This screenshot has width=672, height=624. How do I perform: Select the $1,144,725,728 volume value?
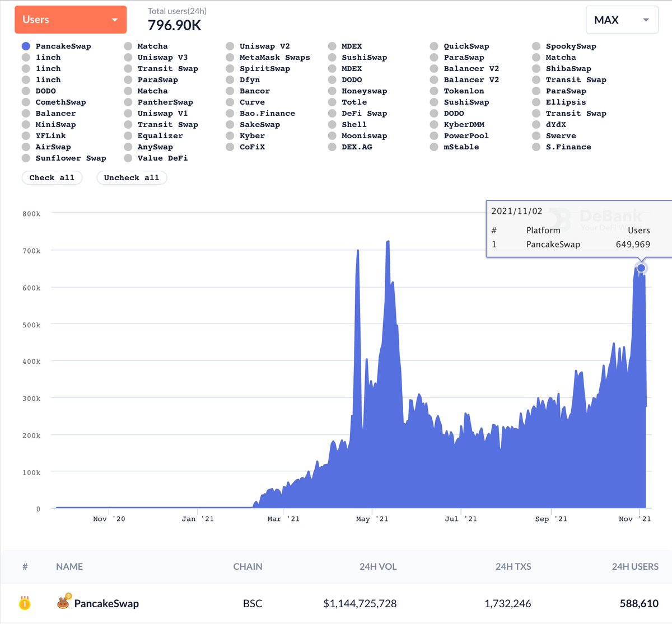[360, 604]
